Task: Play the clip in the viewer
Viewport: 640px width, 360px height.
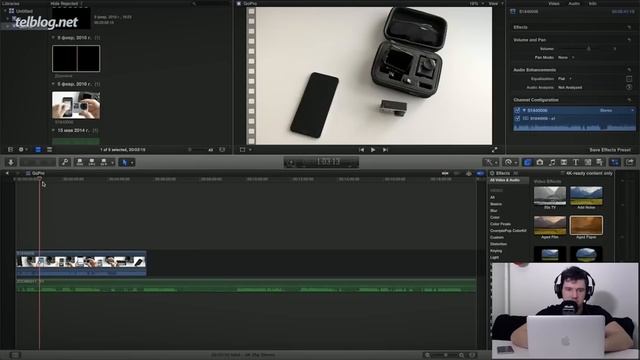Action: pyautogui.click(x=373, y=150)
